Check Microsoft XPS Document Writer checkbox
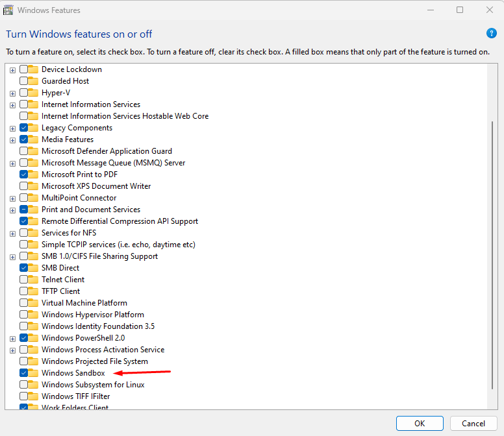This screenshot has width=504, height=436. (23, 186)
